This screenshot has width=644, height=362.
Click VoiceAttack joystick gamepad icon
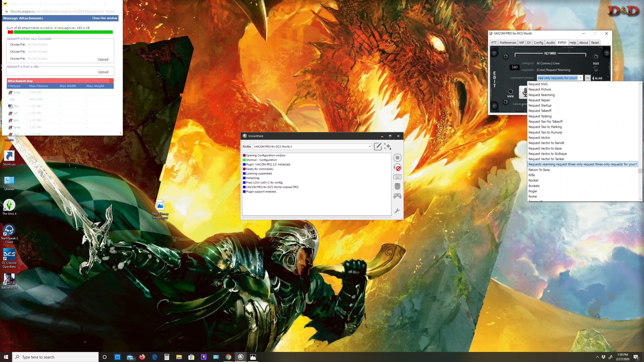pos(397,196)
